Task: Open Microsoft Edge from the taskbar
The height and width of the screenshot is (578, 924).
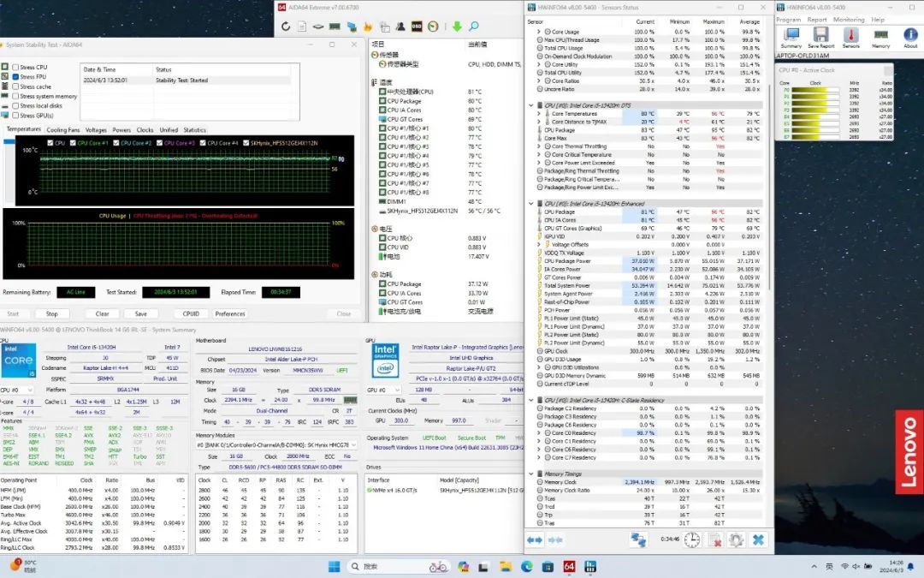Action: pyautogui.click(x=526, y=567)
